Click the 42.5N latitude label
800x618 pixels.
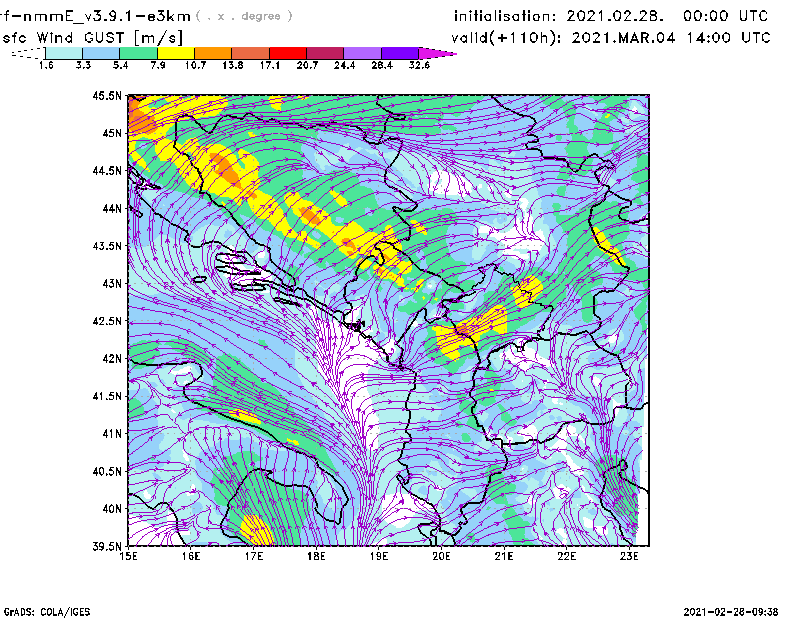[x=107, y=320]
